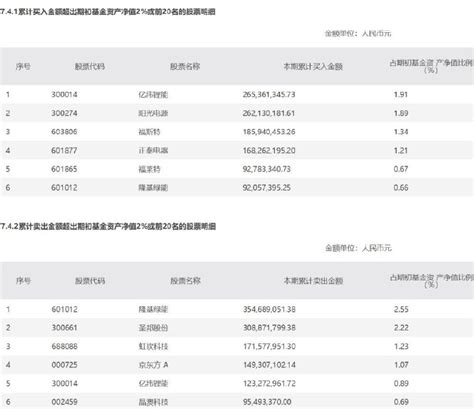Click the stock name beside code 300274
The image size is (474, 409).
tap(153, 113)
